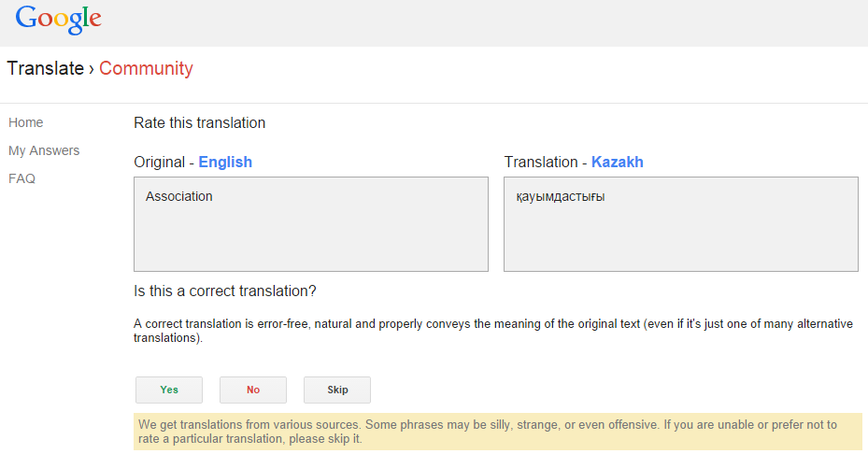Open Home in the sidebar

(x=25, y=122)
